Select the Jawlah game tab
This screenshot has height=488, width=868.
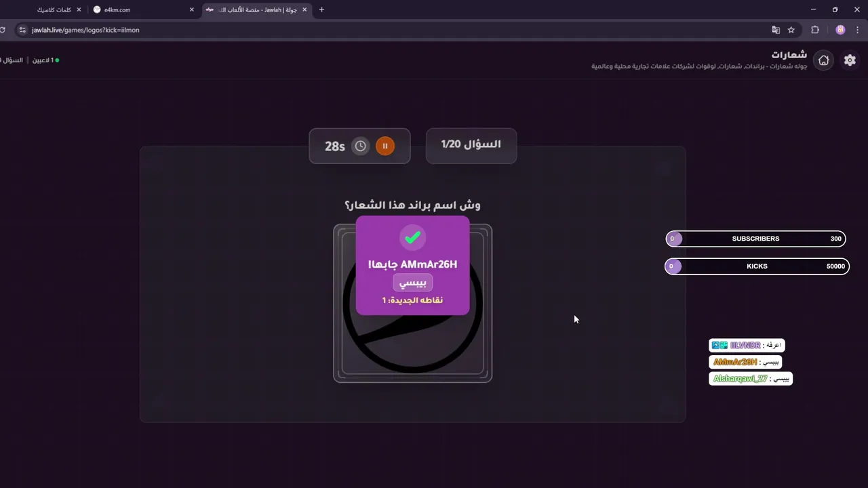point(258,9)
